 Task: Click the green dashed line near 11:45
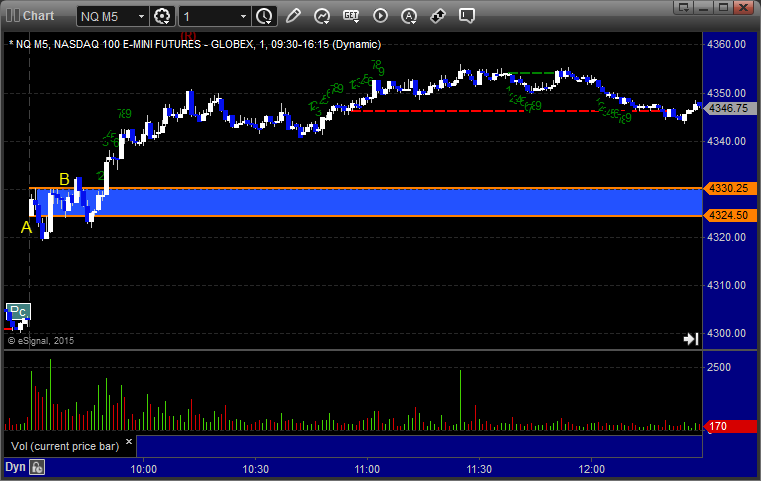[x=530, y=73]
